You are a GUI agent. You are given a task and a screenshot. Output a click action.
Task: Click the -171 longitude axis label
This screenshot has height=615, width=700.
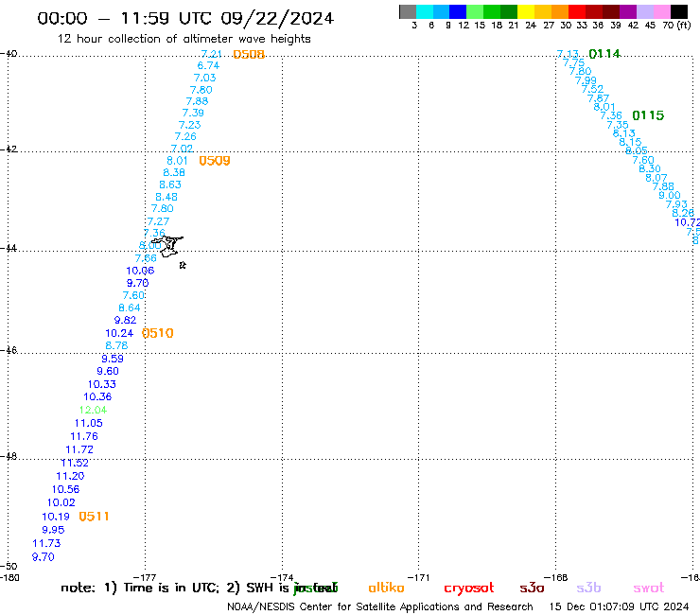pos(418,578)
